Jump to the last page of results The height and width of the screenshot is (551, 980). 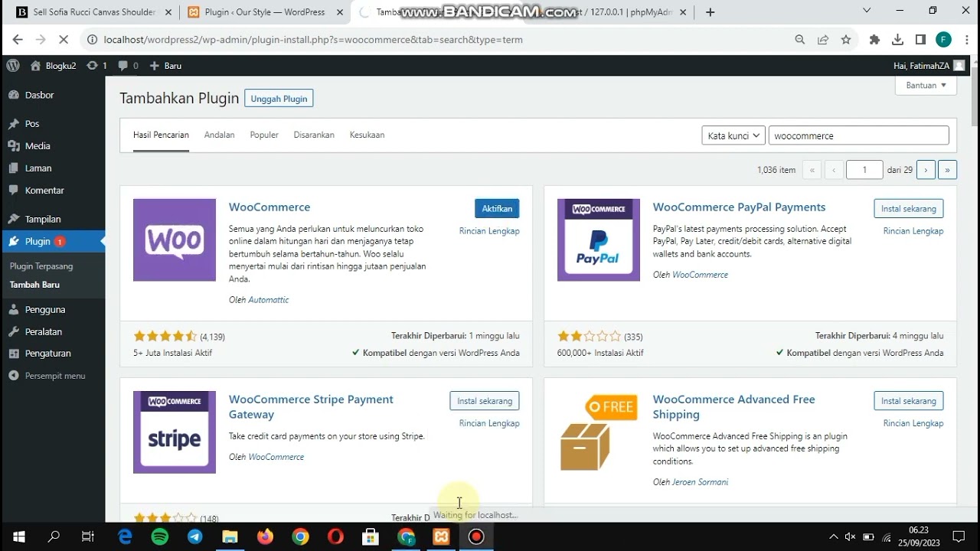pyautogui.click(x=948, y=170)
